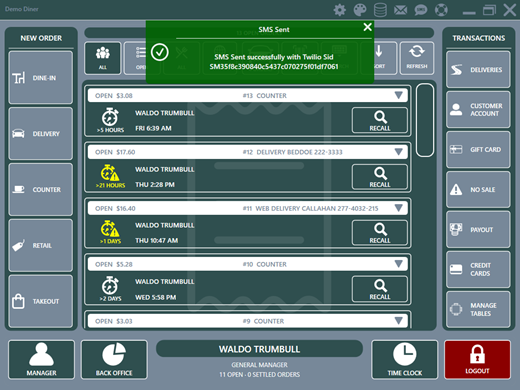Expand order #11 Web Delivery Callahan
The height and width of the screenshot is (390, 520).
(x=398, y=208)
